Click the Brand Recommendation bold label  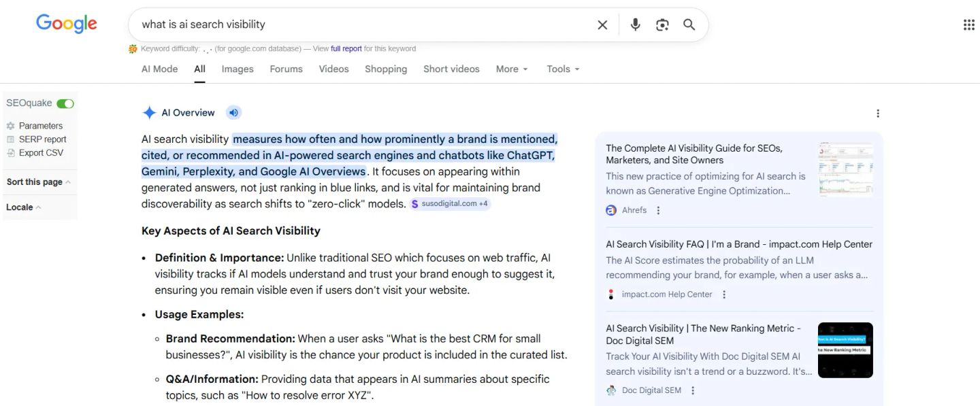[x=230, y=339]
